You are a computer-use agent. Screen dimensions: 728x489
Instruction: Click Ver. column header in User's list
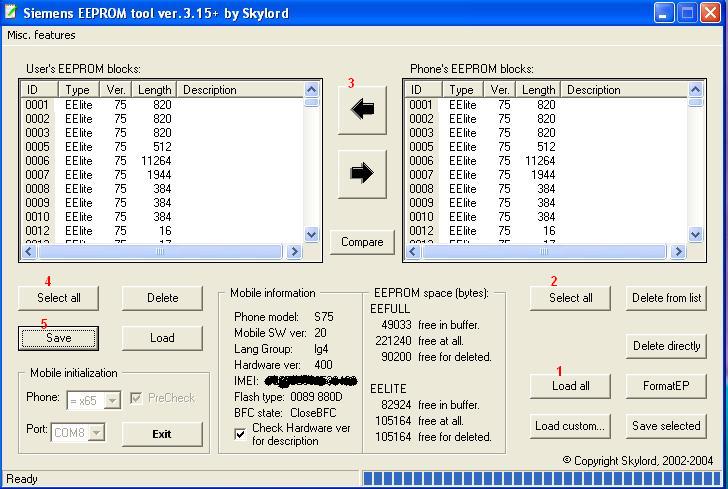click(x=116, y=90)
